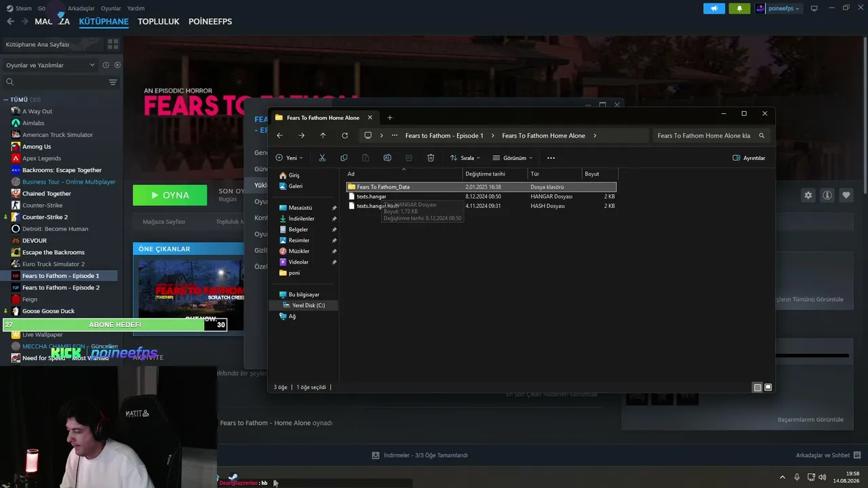Image resolution: width=868 pixels, height=488 pixels.
Task: Expand the breadcrumb ellipsis for hidden path
Action: [395, 136]
